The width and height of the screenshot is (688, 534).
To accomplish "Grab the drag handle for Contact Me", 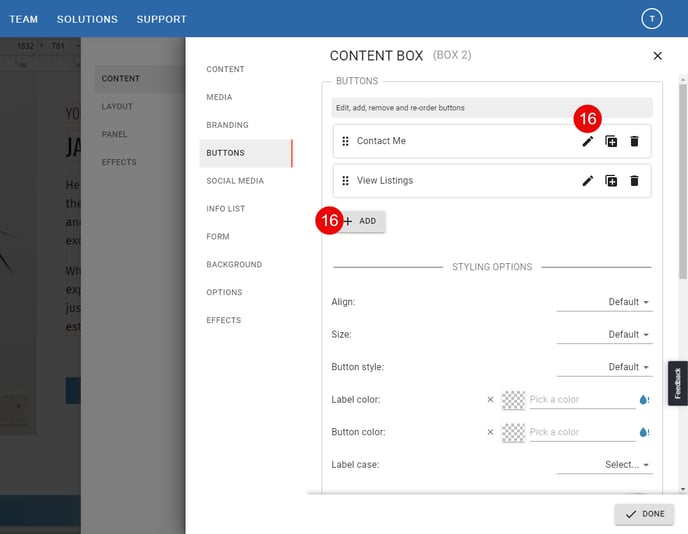I will [345, 141].
